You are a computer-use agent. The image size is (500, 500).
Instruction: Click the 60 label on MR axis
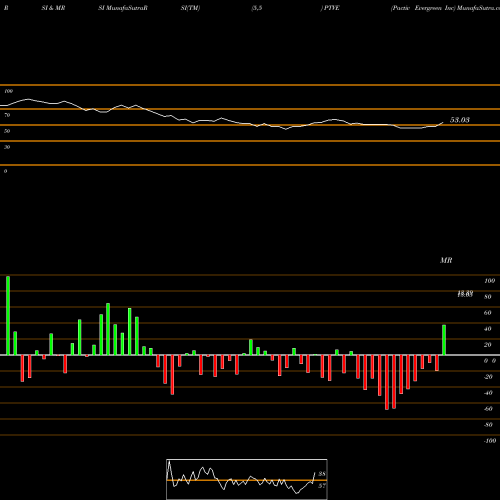click(x=487, y=313)
